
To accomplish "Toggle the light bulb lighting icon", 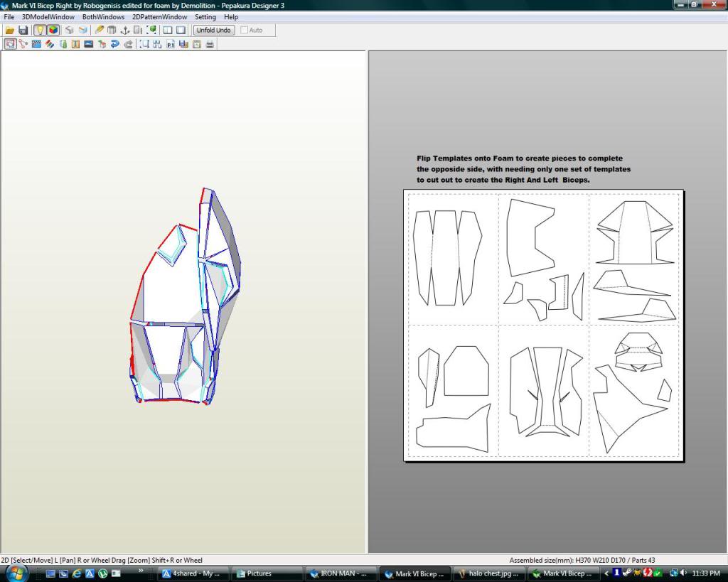I will [x=40, y=30].
